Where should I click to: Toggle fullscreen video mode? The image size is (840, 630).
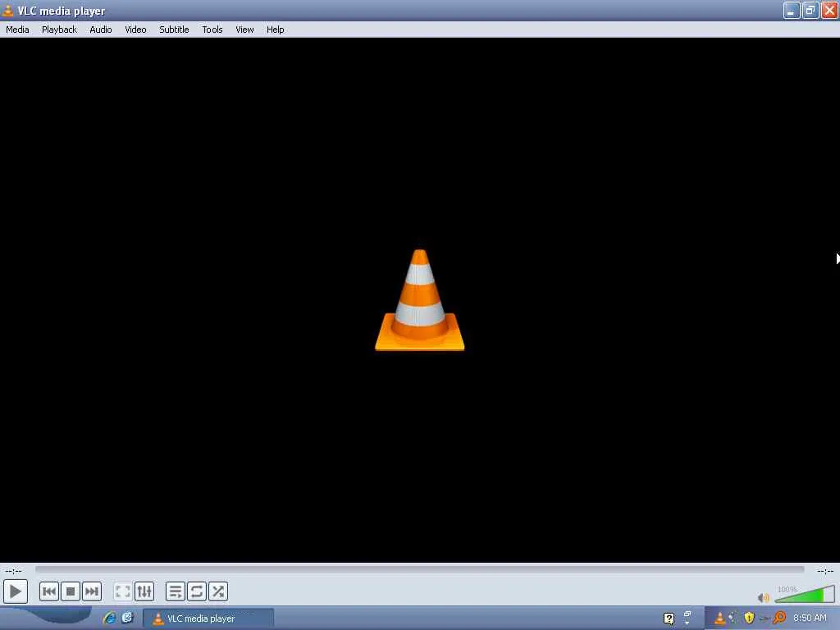(x=123, y=591)
